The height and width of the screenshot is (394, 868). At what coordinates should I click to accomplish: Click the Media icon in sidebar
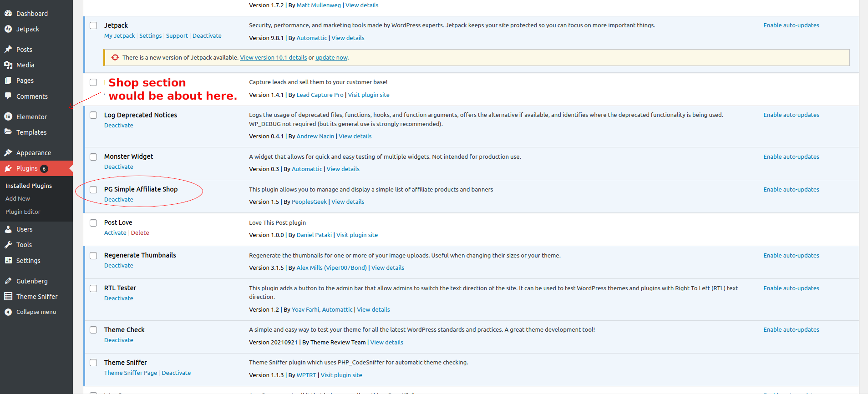[8, 65]
